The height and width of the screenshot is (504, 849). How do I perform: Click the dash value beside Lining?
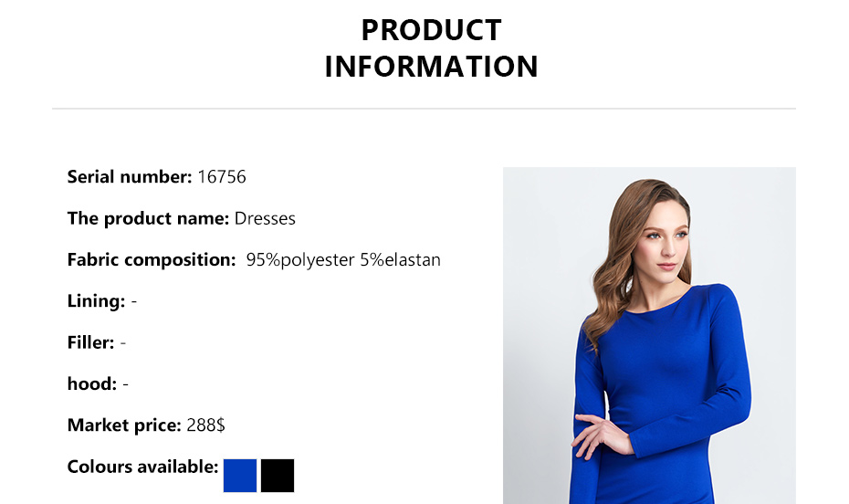[134, 301]
